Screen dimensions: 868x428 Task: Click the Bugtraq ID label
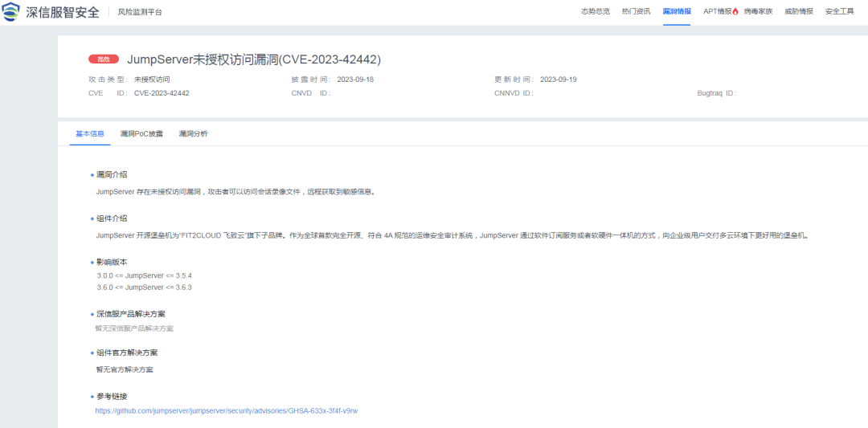pyautogui.click(x=718, y=93)
